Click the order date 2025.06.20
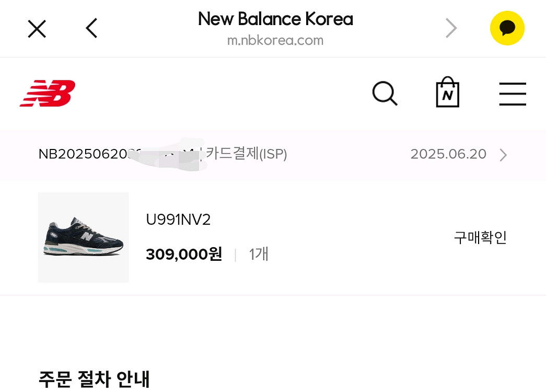Viewport: 546px width, 392px height. [448, 154]
